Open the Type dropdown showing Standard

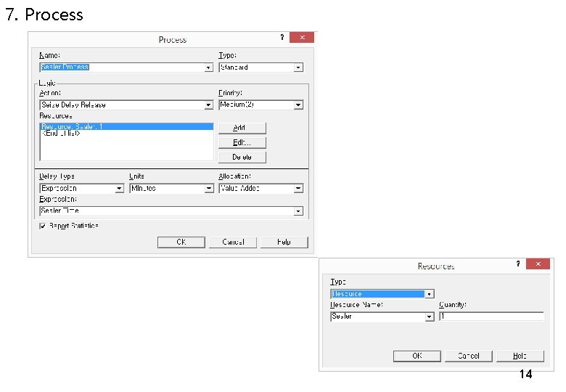(x=298, y=68)
